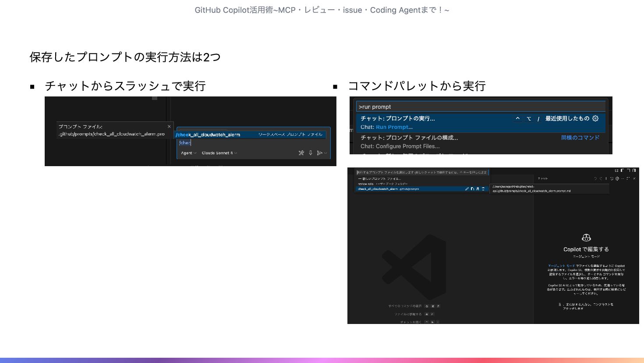Select the /check_all_cloudwatch_alerm slash suggestion
The image size is (644, 363).
coord(250,135)
